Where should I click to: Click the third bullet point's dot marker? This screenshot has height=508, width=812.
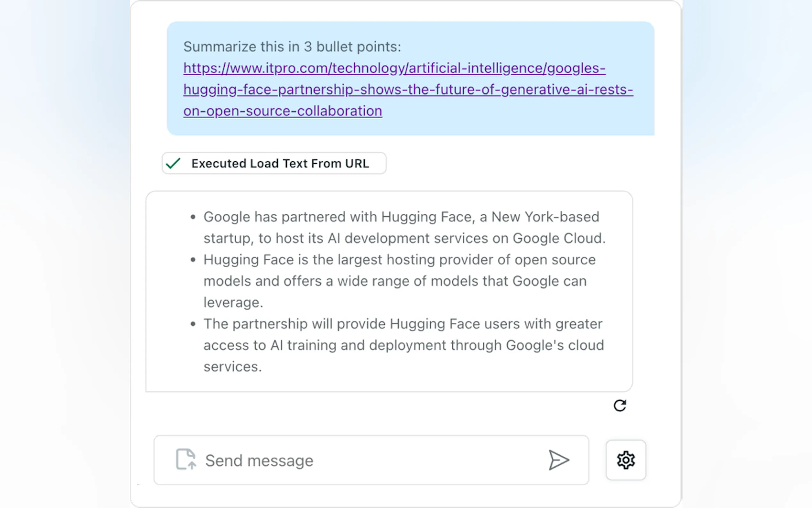pyautogui.click(x=193, y=324)
